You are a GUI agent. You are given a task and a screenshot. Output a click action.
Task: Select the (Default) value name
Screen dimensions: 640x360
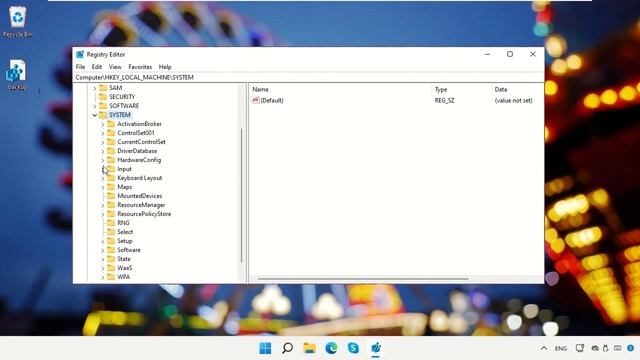[272, 100]
